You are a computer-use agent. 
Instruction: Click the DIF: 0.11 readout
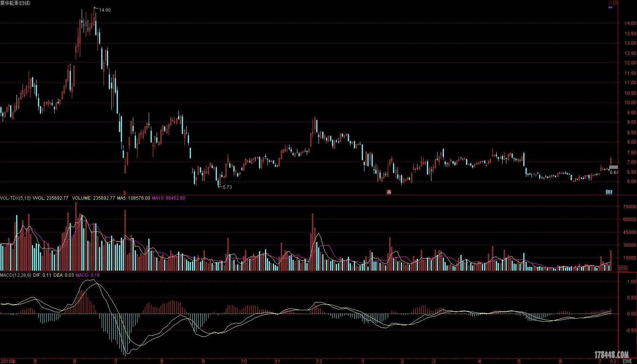pyautogui.click(x=42, y=275)
